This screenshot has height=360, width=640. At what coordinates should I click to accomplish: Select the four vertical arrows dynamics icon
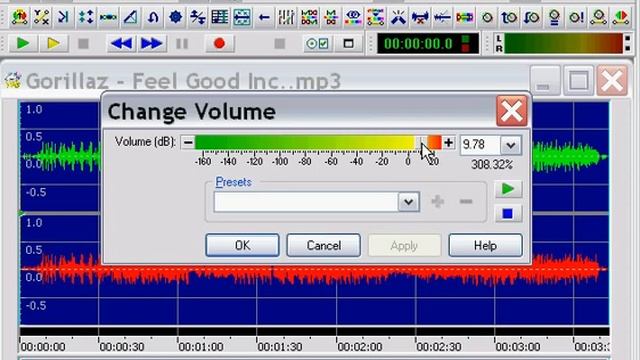[86, 17]
